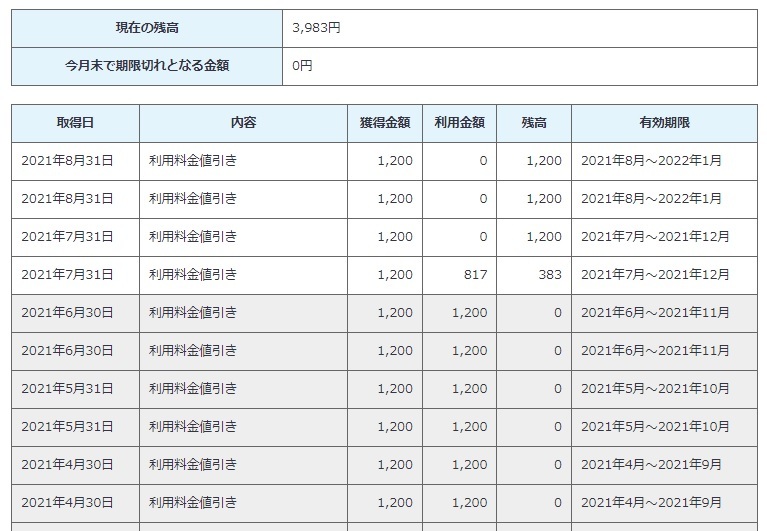This screenshot has width=767, height=531.
Task: Select the first 2021年5月31日 date cell
Action: (67, 389)
